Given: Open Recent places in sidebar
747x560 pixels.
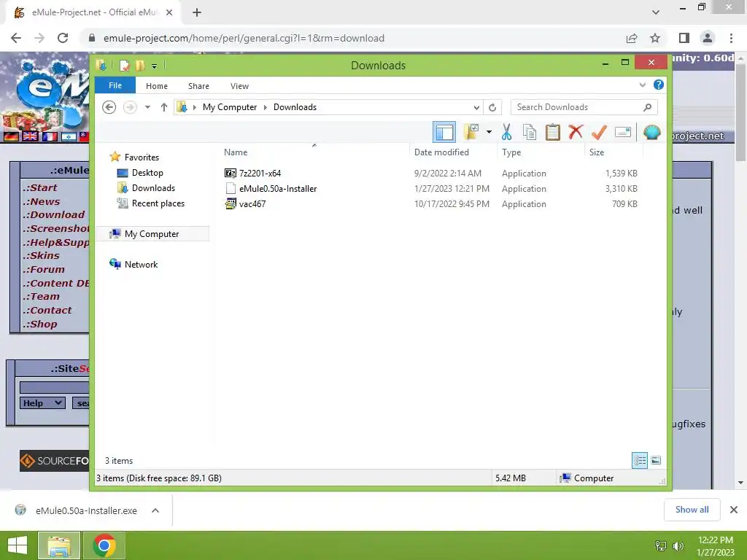Looking at the screenshot, I should click(x=158, y=203).
